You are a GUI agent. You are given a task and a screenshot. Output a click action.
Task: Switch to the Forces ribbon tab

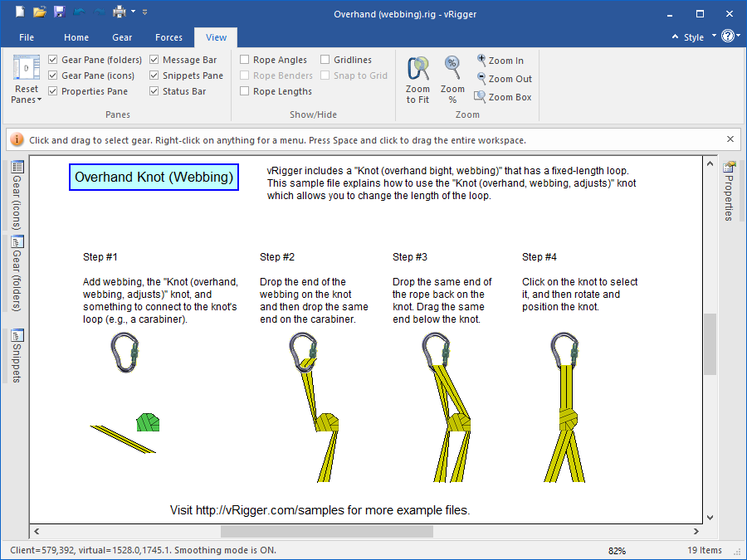(168, 37)
